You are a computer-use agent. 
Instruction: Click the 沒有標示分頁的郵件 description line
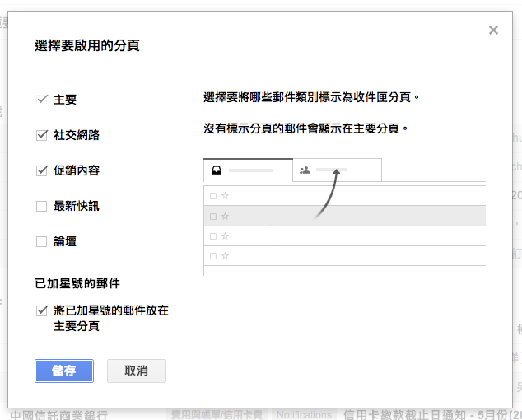pos(305,128)
